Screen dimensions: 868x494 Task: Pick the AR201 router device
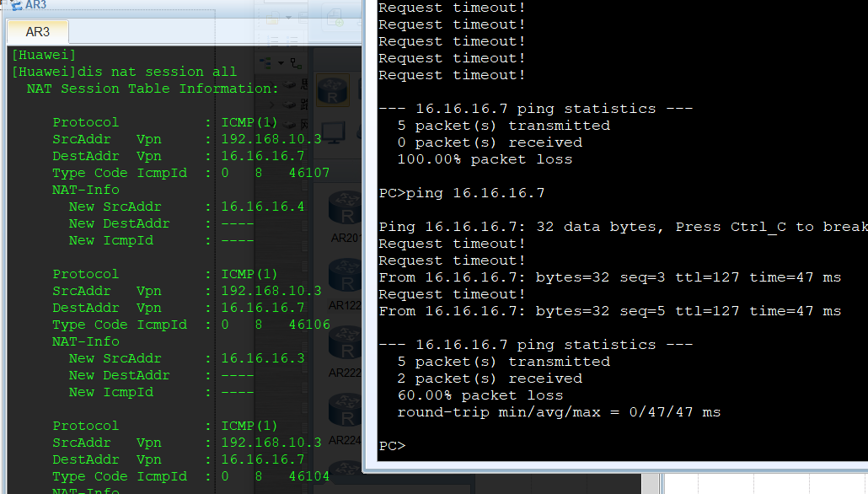pyautogui.click(x=346, y=207)
